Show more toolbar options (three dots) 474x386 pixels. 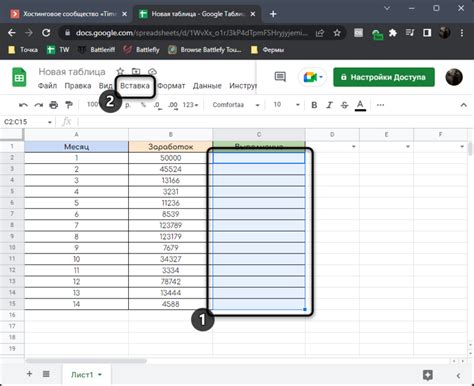click(x=380, y=105)
